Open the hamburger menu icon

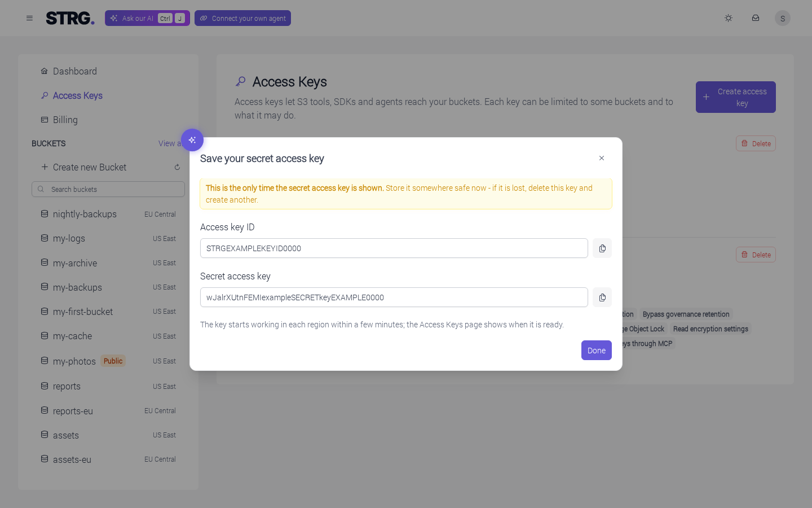(29, 18)
